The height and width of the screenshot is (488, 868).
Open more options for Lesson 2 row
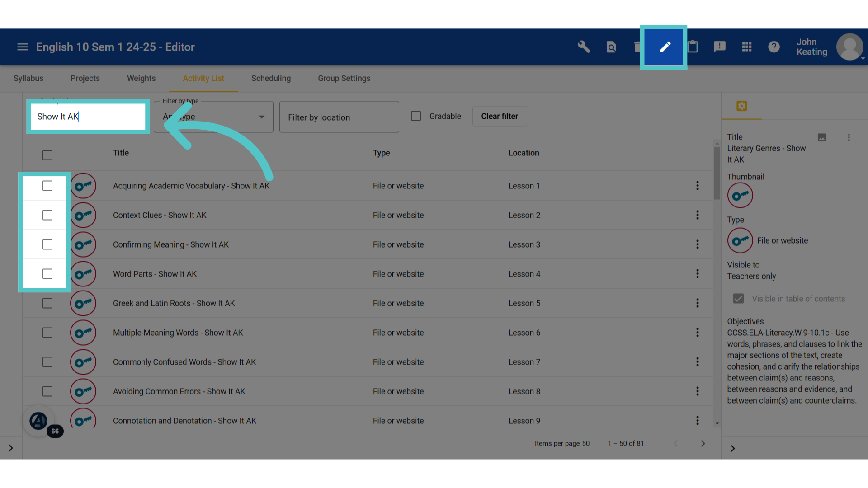pos(698,215)
